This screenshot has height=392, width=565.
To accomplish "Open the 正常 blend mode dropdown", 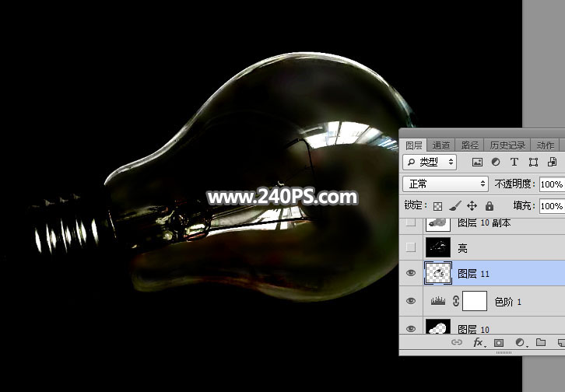I will coord(445,184).
